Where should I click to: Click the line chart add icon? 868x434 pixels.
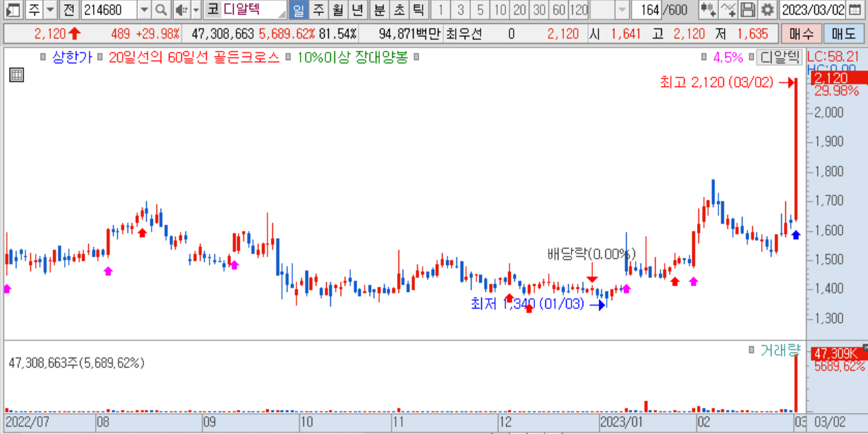point(728,10)
